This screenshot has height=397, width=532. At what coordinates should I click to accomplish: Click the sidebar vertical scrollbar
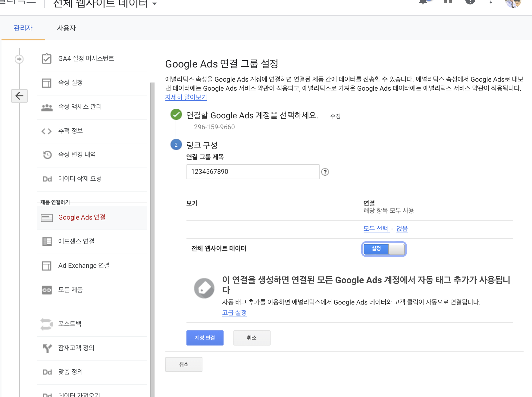click(x=152, y=240)
